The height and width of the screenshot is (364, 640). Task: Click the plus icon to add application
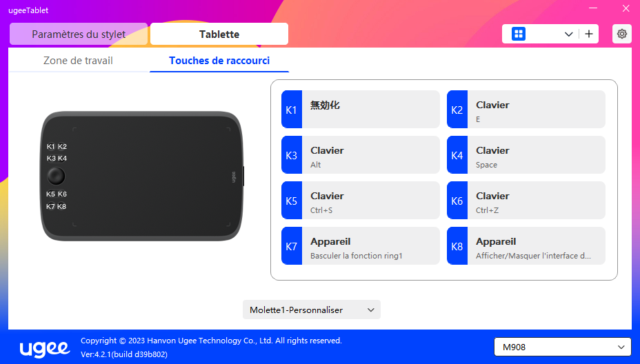[589, 34]
